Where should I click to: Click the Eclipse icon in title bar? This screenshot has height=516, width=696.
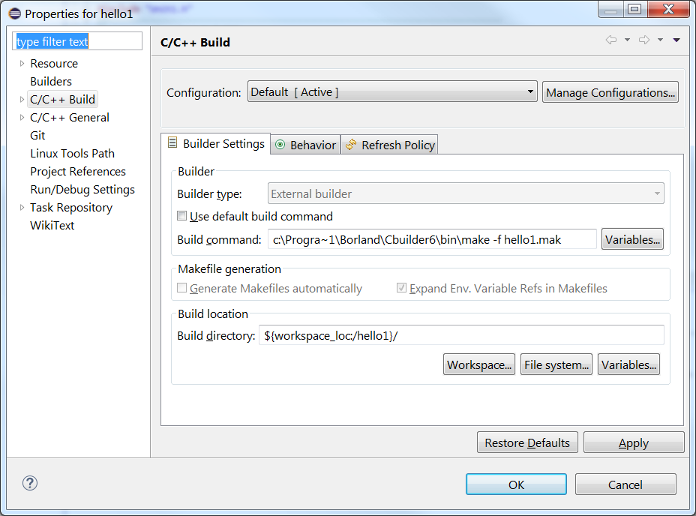(15, 14)
